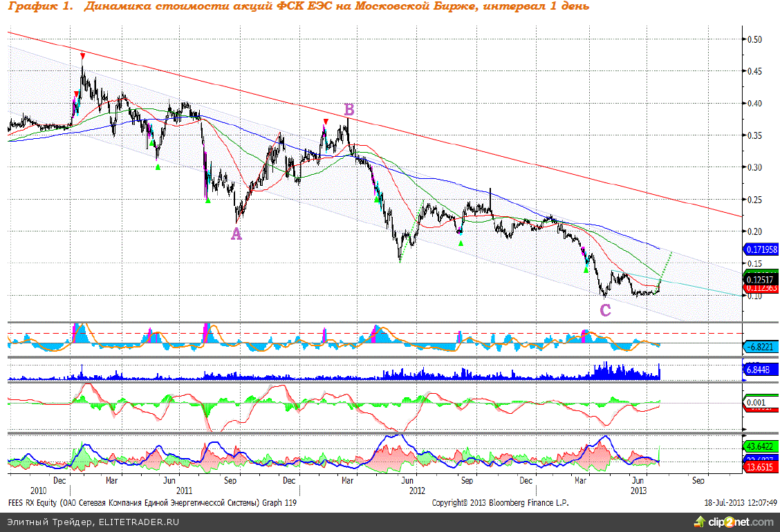Click the green triangle left of marker C
The image size is (780, 532).
586,269
